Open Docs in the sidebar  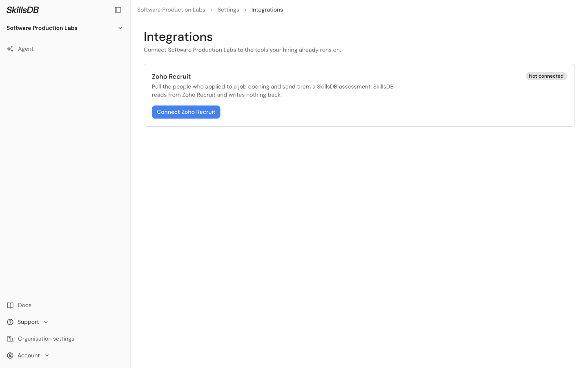[65, 305]
